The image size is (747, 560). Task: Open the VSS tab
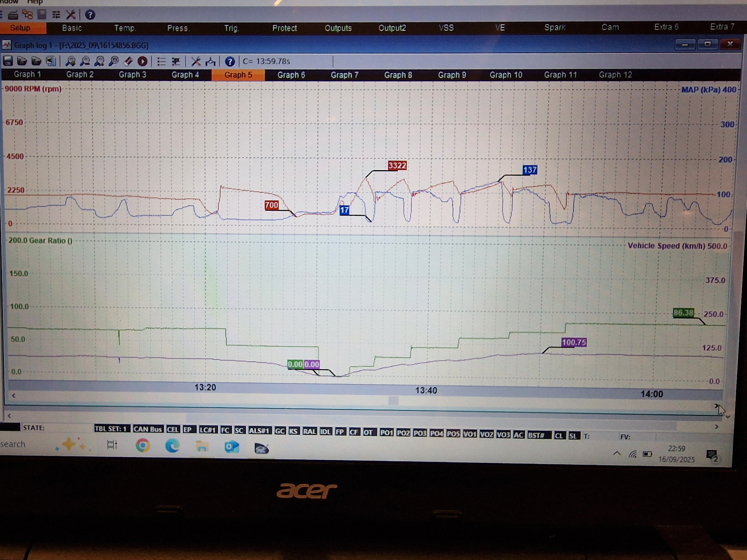coord(446,28)
